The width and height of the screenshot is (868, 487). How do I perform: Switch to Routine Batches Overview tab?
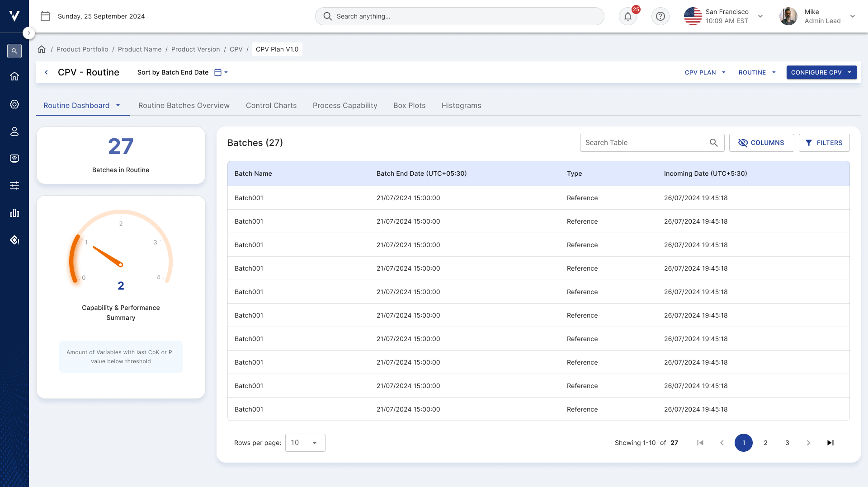[184, 105]
